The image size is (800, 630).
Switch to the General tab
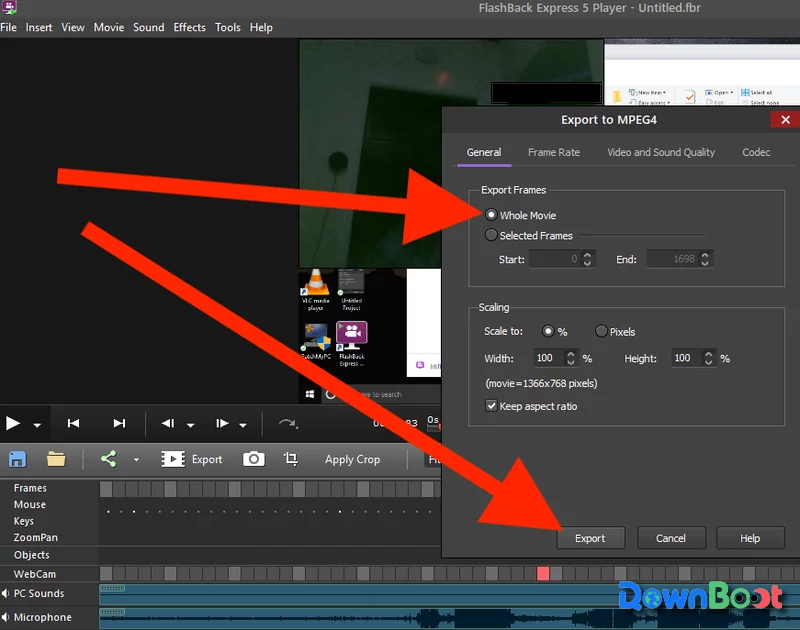click(484, 153)
